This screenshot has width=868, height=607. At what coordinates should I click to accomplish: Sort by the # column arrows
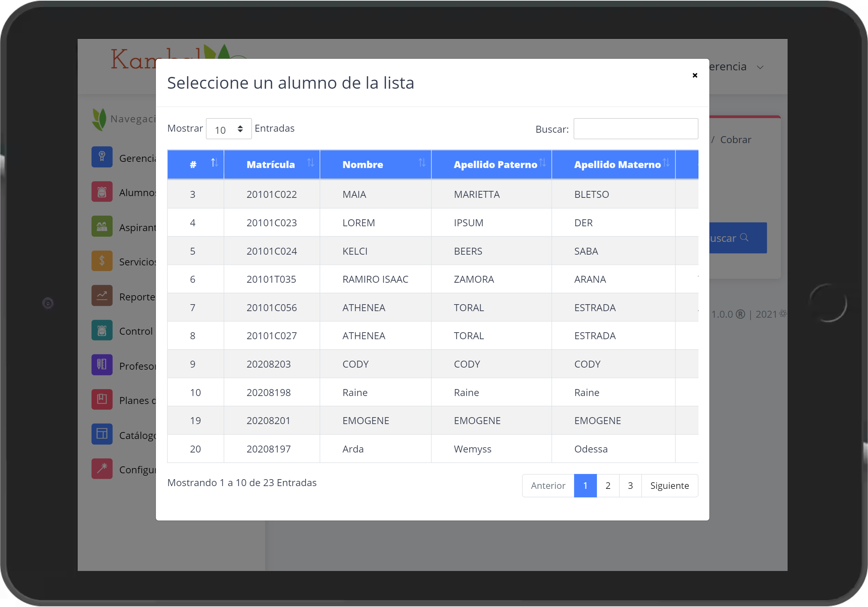click(214, 163)
